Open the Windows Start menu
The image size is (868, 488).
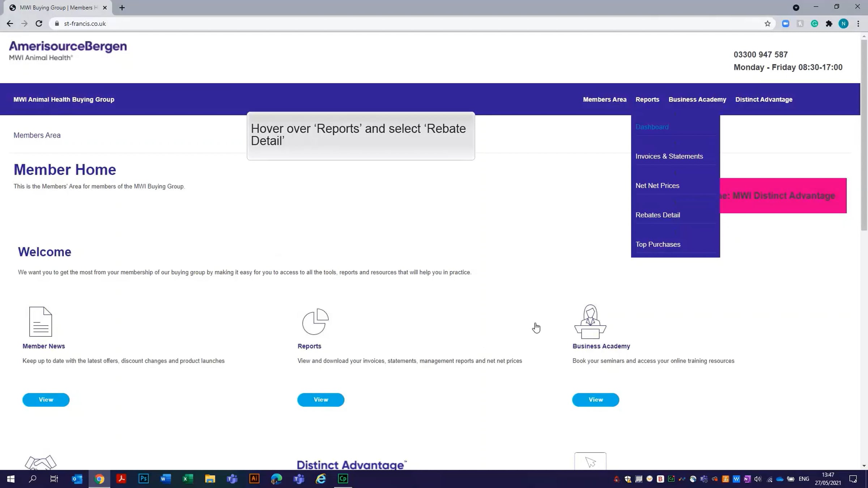click(11, 479)
